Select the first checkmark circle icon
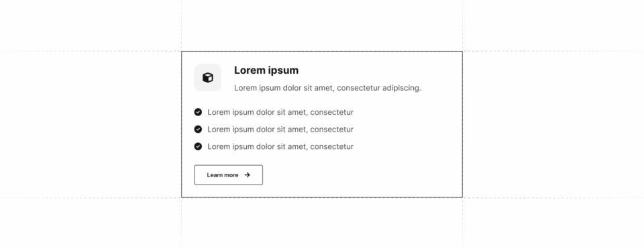The width and height of the screenshot is (644, 249). pos(198,112)
